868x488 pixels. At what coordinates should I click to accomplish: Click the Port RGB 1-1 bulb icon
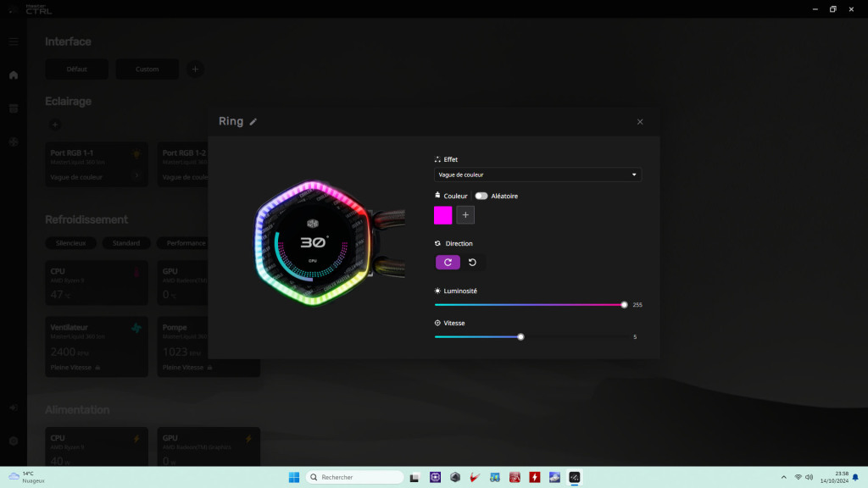(x=136, y=154)
